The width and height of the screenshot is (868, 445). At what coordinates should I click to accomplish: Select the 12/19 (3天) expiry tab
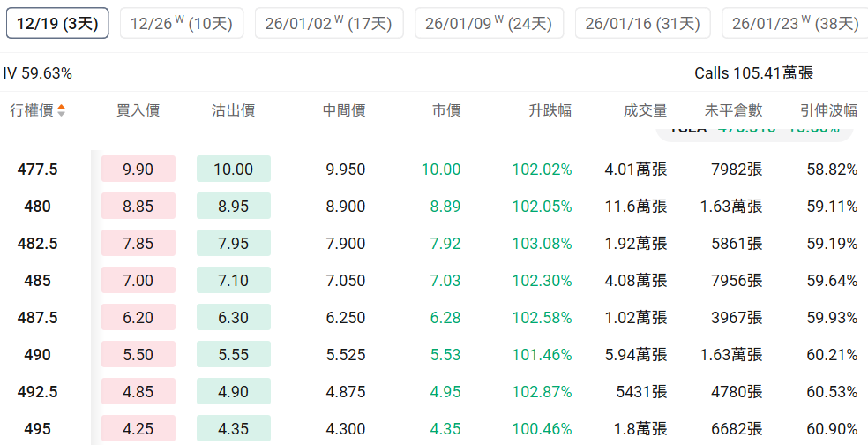(x=57, y=24)
